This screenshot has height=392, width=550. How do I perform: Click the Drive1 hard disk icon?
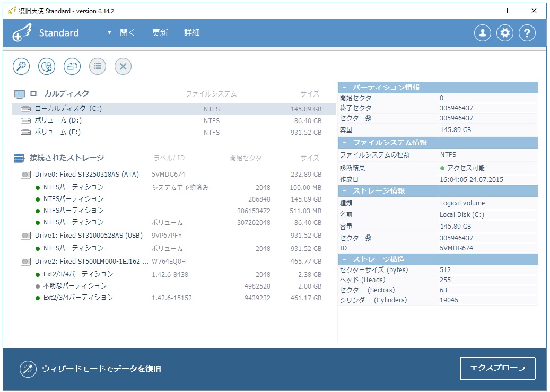coord(25,236)
